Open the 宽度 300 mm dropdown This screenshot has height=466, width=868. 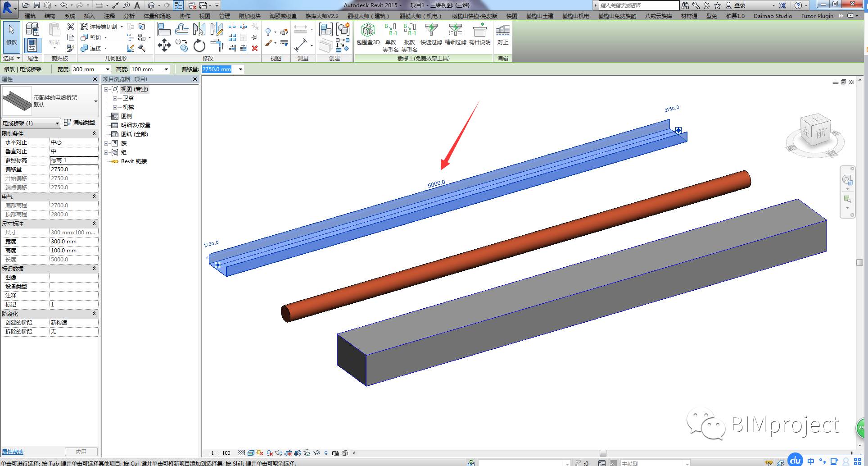(x=108, y=69)
